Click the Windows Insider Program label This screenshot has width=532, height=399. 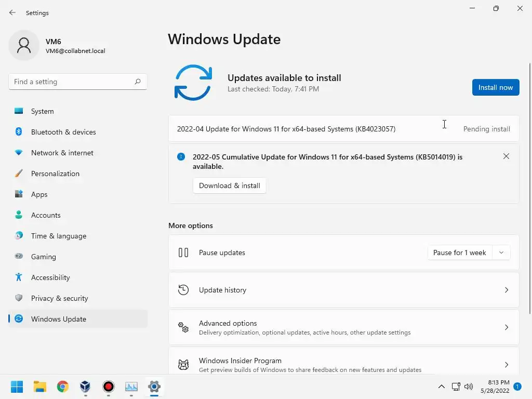point(240,361)
